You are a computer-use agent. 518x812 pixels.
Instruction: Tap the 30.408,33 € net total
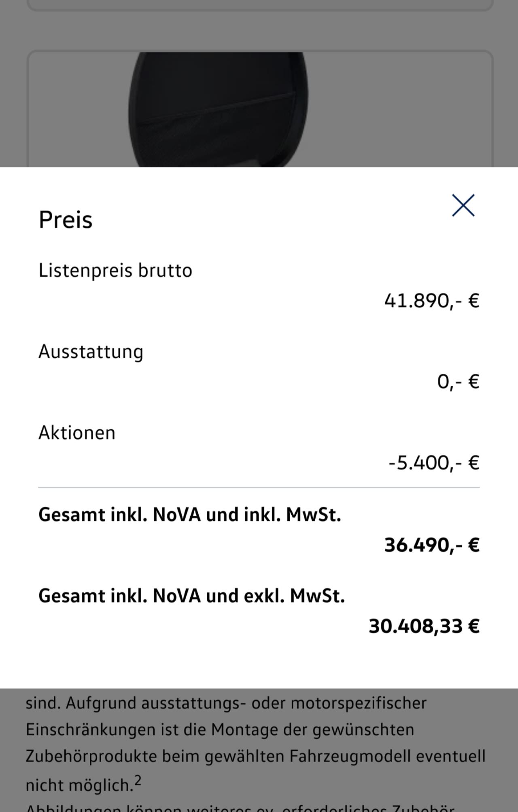[x=424, y=626]
